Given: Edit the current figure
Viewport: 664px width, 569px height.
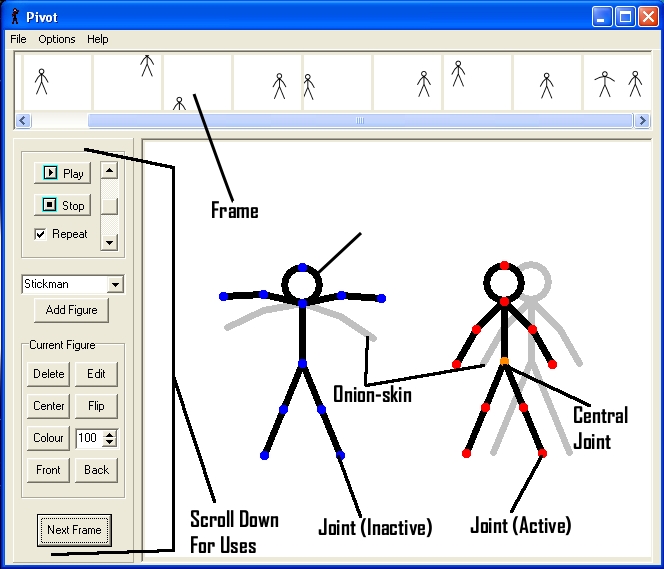Looking at the screenshot, I should pyautogui.click(x=96, y=374).
